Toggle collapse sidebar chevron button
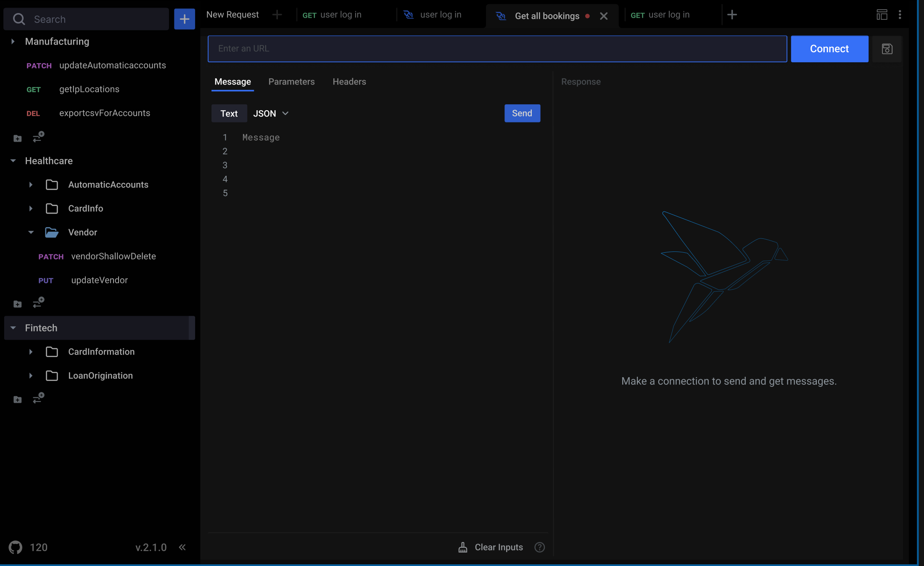The width and height of the screenshot is (924, 566). click(x=182, y=547)
